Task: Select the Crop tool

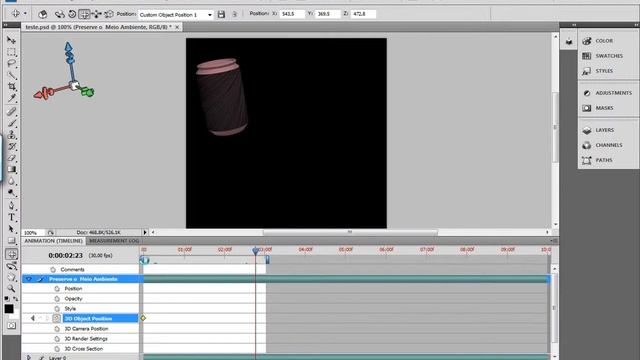Action: pos(11,87)
